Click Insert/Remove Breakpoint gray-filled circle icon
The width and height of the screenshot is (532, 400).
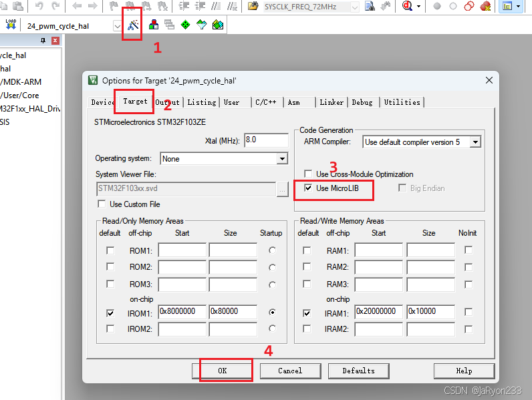click(437, 6)
